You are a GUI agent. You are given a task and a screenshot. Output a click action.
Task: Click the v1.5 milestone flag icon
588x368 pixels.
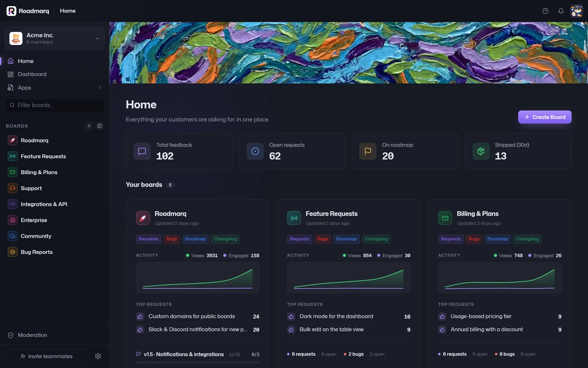(139, 354)
